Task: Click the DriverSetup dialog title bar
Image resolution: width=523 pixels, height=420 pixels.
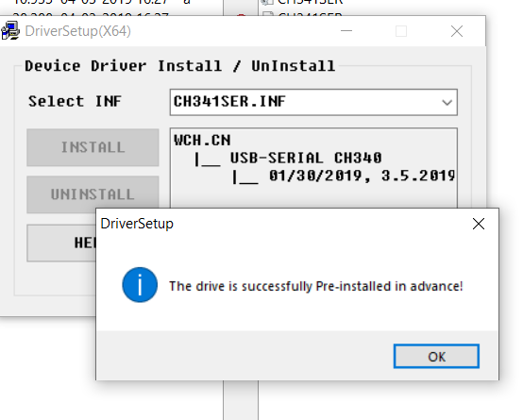Action: point(283,224)
